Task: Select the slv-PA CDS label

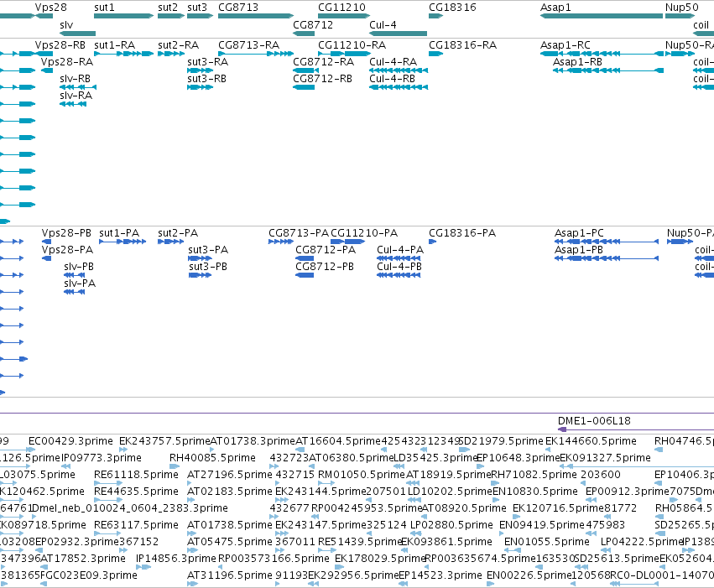Action: 79,284
